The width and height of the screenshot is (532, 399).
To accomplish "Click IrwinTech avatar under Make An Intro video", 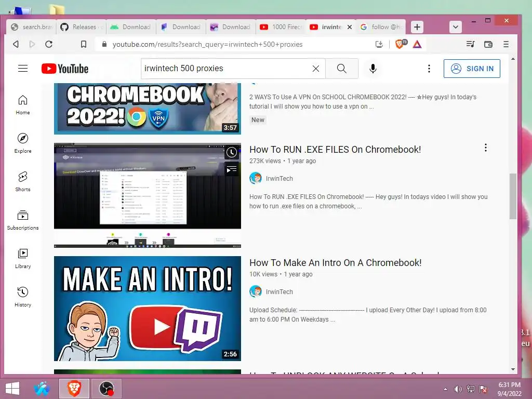I will [x=256, y=291].
